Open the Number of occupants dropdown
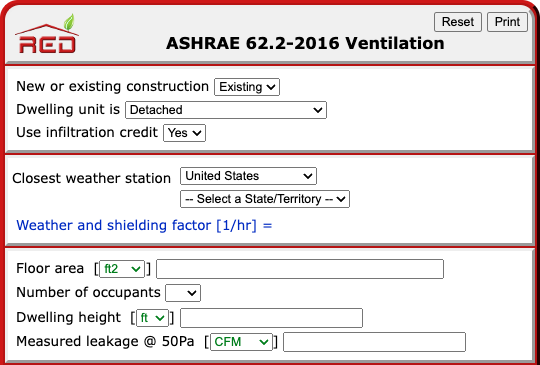The width and height of the screenshot is (540, 365). [183, 293]
